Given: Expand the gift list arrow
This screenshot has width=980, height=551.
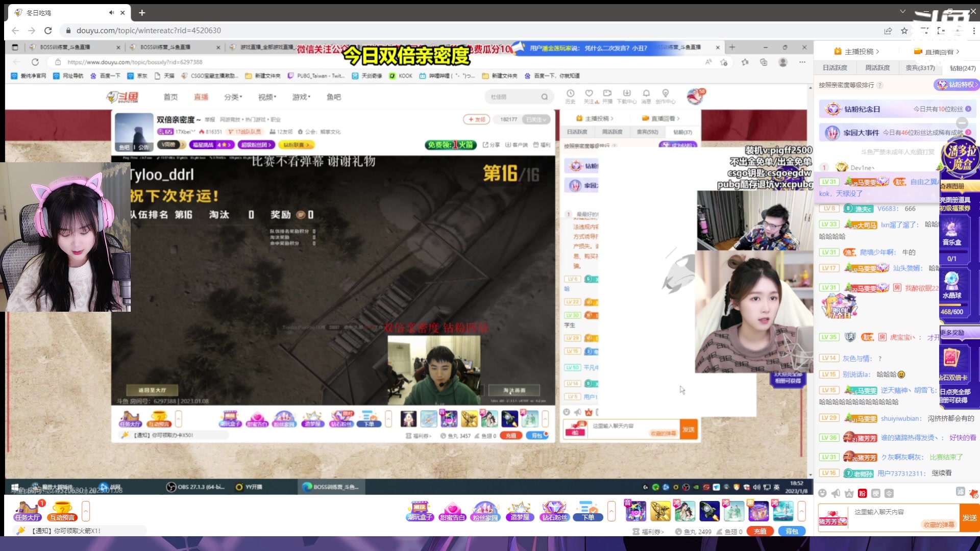Looking at the screenshot, I should click(x=801, y=511).
